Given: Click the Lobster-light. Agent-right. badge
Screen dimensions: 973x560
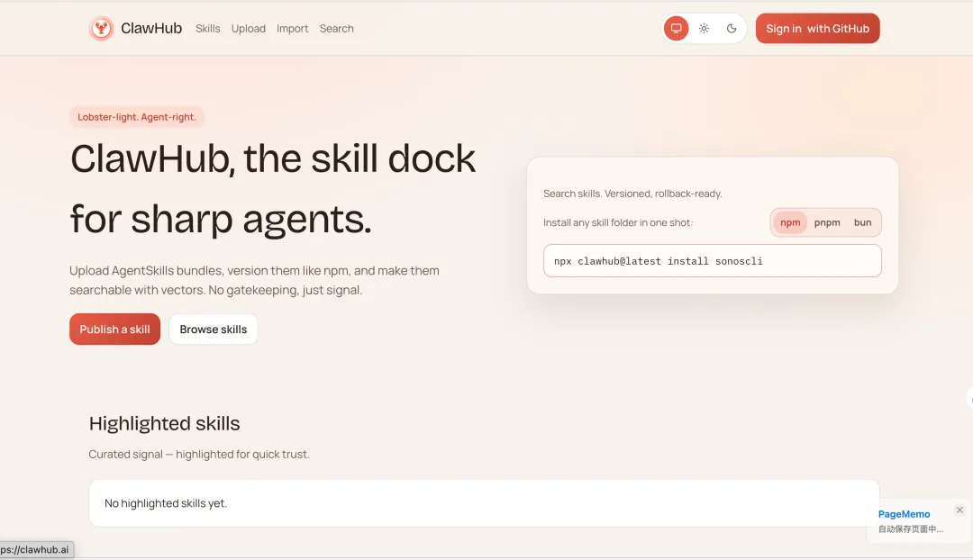Looking at the screenshot, I should 137,117.
